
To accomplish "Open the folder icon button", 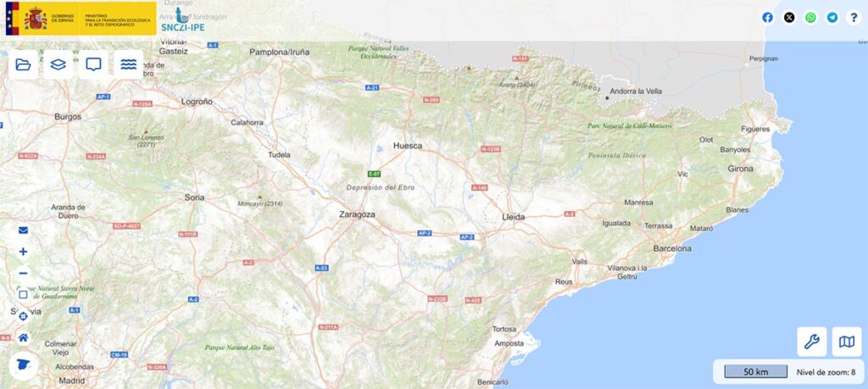I will [23, 64].
